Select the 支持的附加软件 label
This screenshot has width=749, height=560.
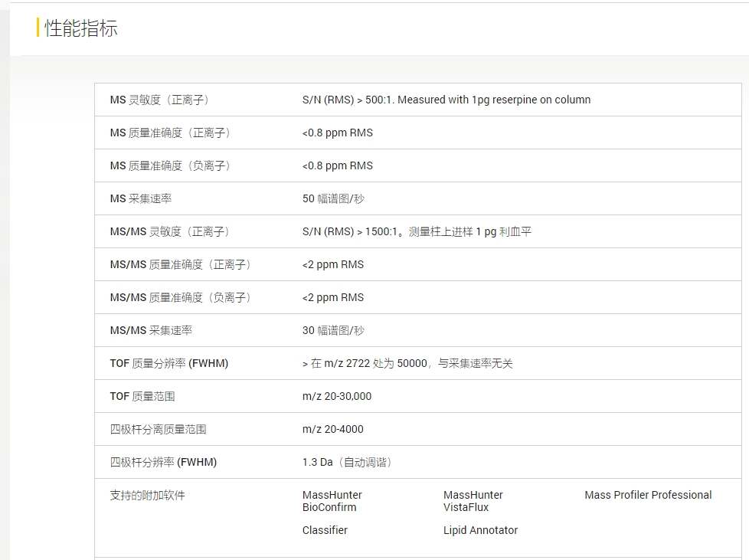pyautogui.click(x=148, y=496)
